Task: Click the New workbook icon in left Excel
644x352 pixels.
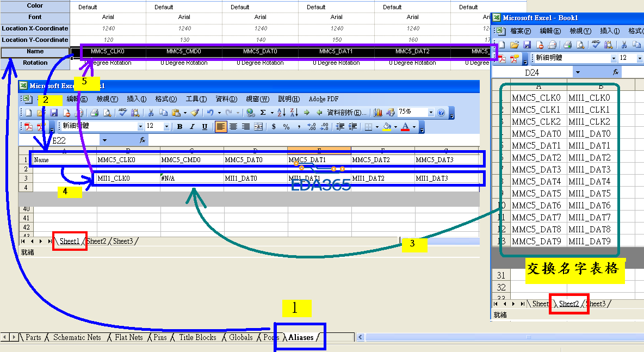Action: [x=28, y=113]
